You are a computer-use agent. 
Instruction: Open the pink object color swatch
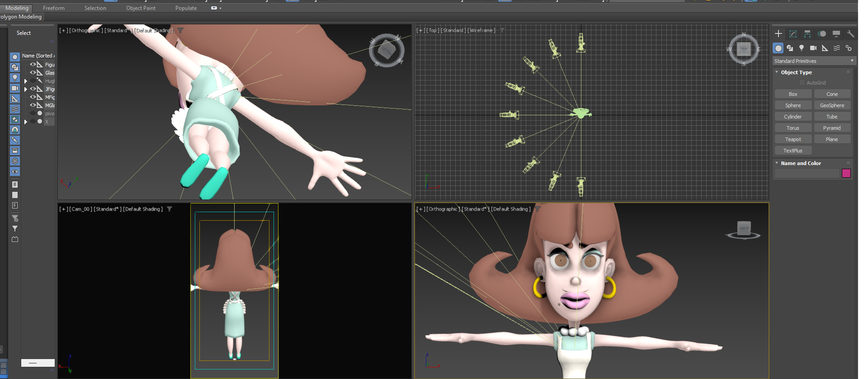pos(846,173)
